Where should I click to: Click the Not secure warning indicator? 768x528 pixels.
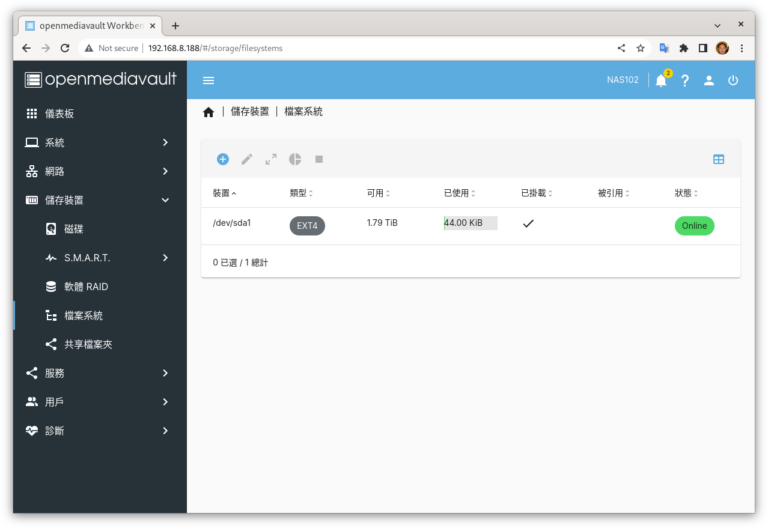[x=111, y=48]
